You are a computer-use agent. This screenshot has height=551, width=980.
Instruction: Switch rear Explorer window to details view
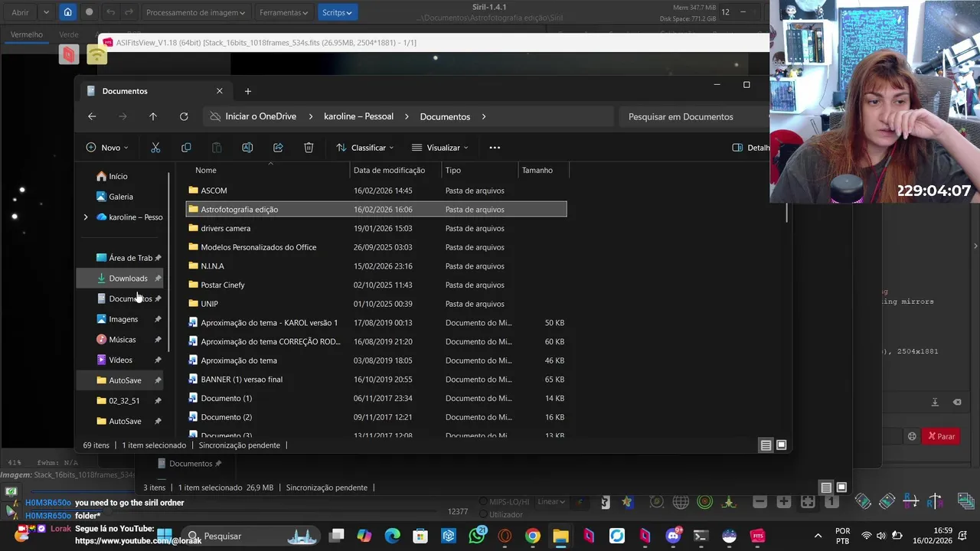coord(826,487)
